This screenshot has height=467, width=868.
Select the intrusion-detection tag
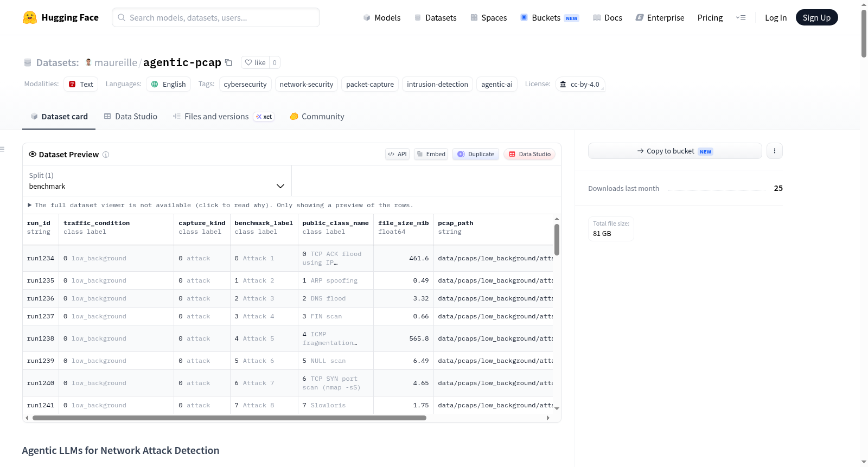click(437, 84)
